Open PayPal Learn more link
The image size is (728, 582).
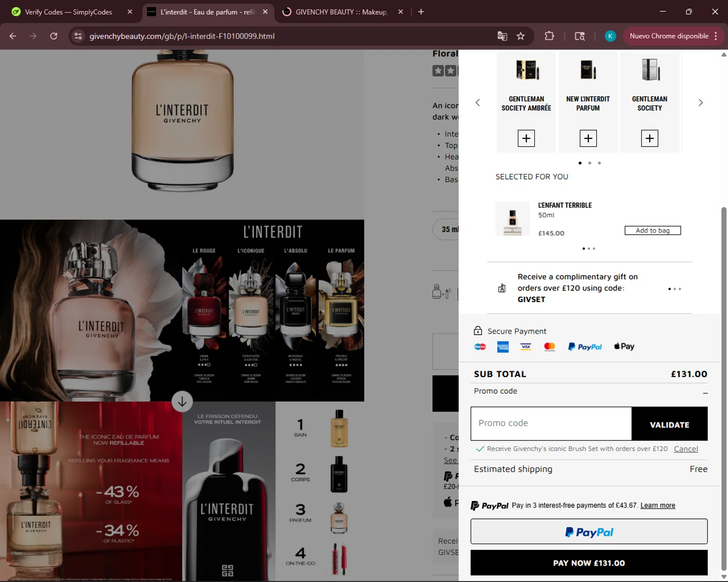click(658, 505)
